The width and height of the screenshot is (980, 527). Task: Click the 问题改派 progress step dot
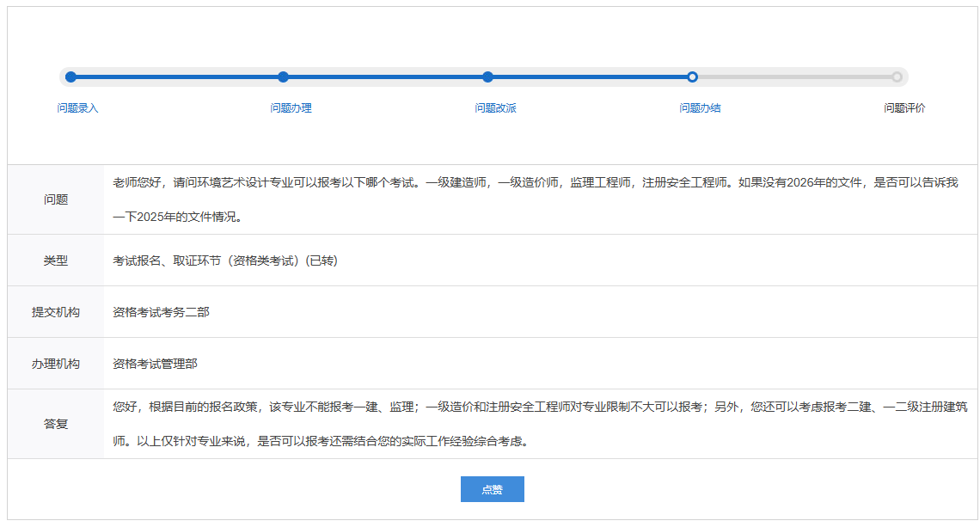click(x=487, y=77)
